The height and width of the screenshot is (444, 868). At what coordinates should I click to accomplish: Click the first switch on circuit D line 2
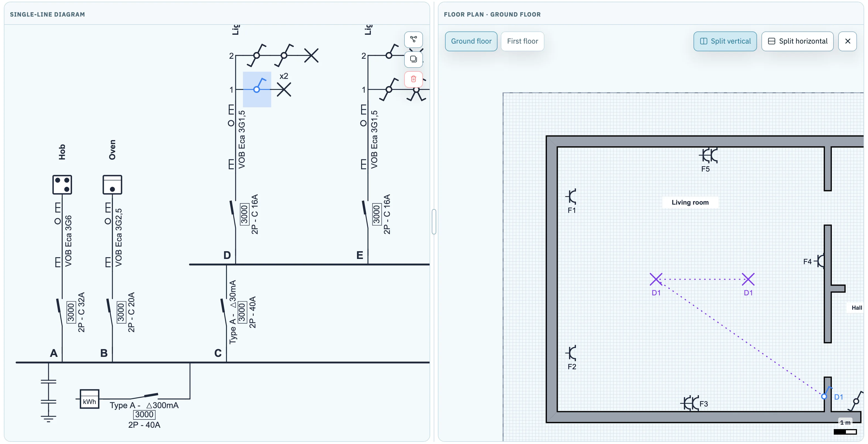coord(256,55)
